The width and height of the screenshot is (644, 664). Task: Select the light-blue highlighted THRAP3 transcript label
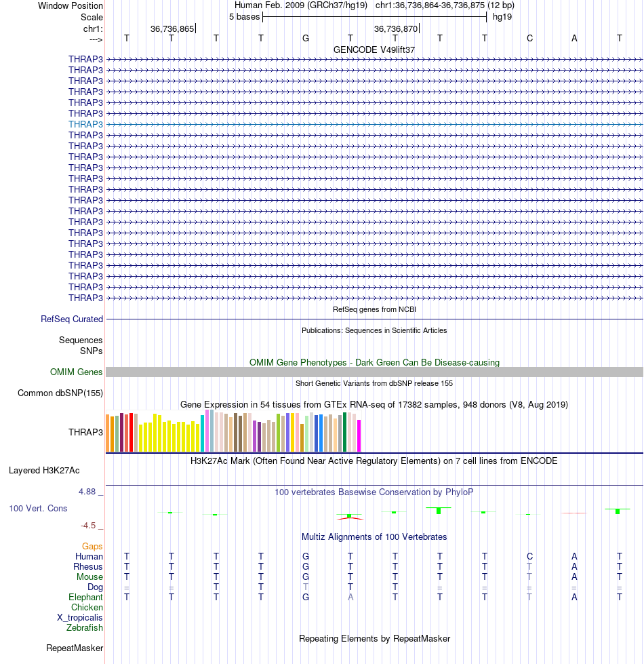[86, 125]
